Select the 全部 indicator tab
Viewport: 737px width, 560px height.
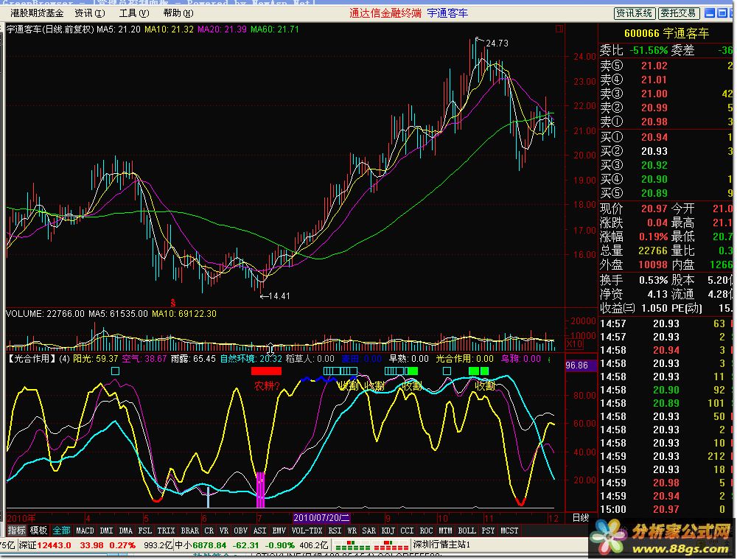tap(62, 531)
